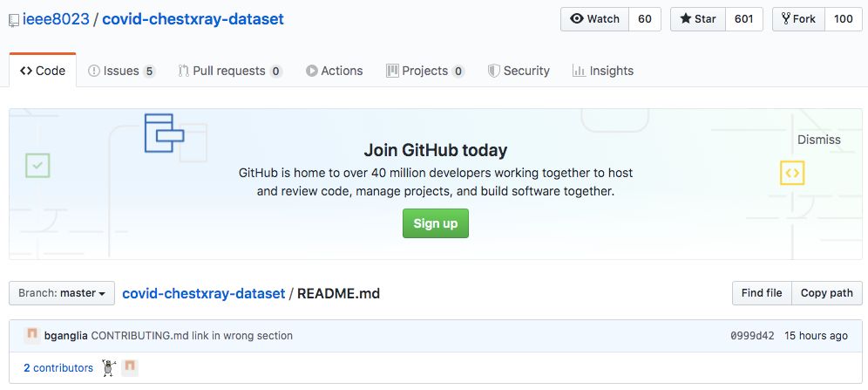Click the first contributor avatar icon

pos(109,368)
